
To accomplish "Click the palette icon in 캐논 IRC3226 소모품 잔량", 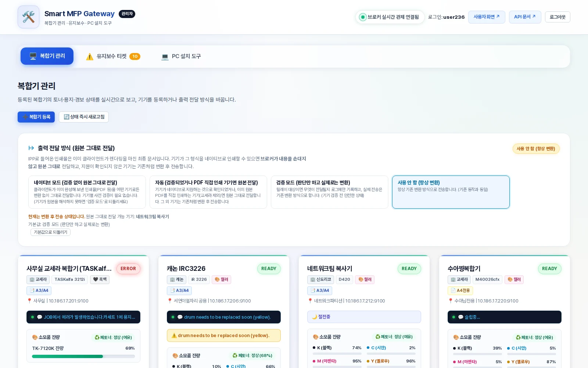I will click(175, 355).
